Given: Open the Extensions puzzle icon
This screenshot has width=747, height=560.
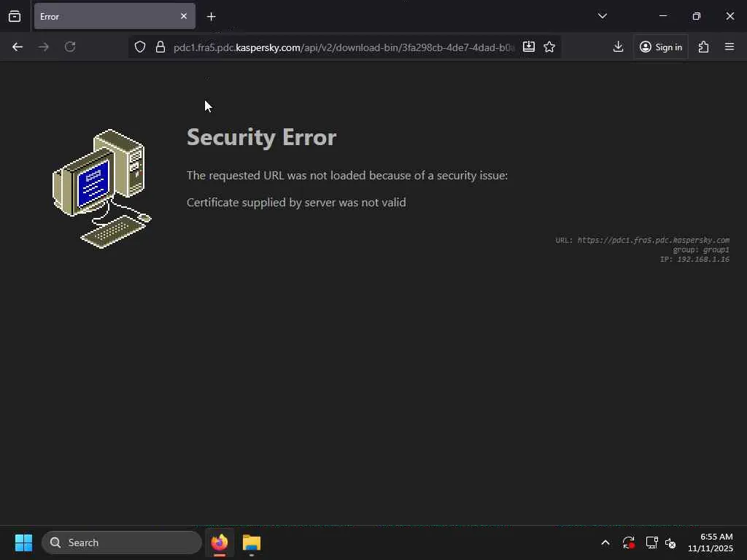Looking at the screenshot, I should [x=703, y=47].
